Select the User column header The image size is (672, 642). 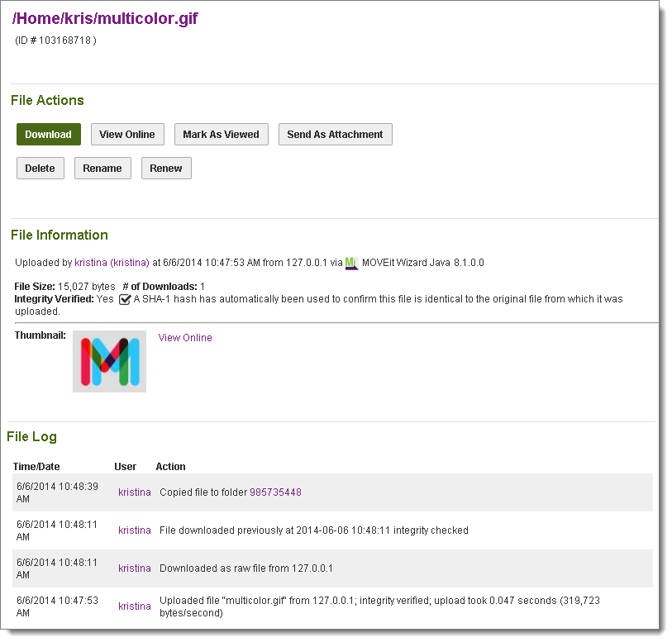(x=125, y=466)
